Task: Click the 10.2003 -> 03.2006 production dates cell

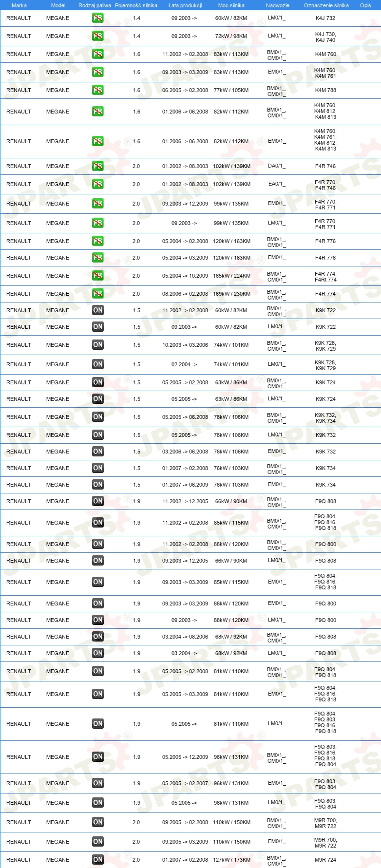Action: [185, 345]
